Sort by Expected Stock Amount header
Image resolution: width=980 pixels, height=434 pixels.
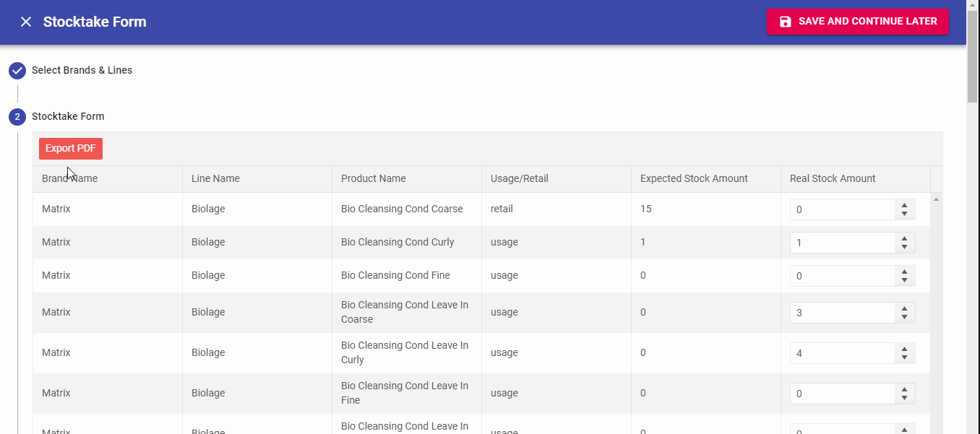pyautogui.click(x=706, y=179)
